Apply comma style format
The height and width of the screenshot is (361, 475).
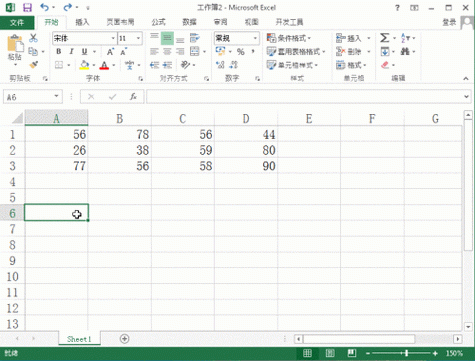point(253,51)
